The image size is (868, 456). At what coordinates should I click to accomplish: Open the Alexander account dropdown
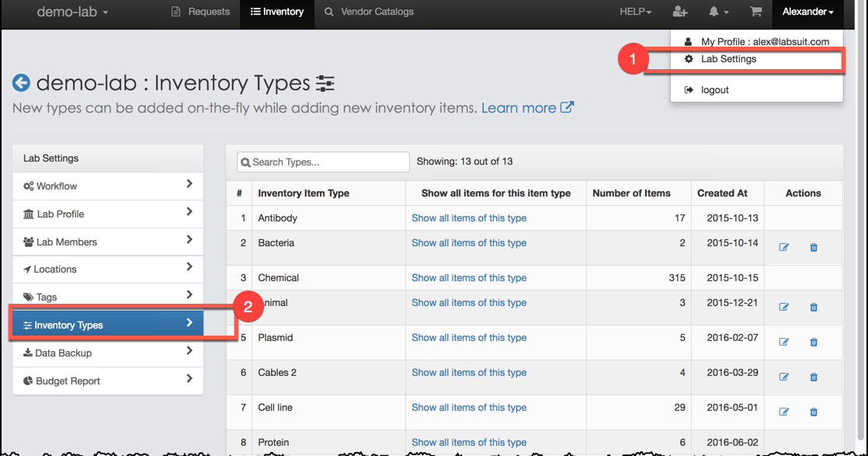[x=807, y=12]
